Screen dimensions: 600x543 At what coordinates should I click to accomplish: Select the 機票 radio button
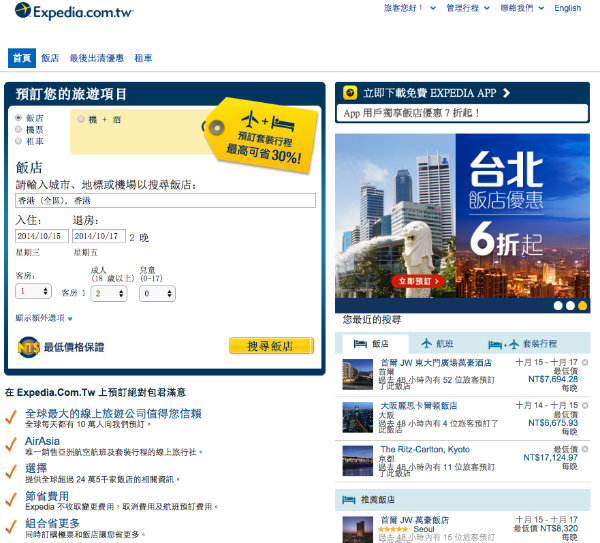(x=18, y=129)
